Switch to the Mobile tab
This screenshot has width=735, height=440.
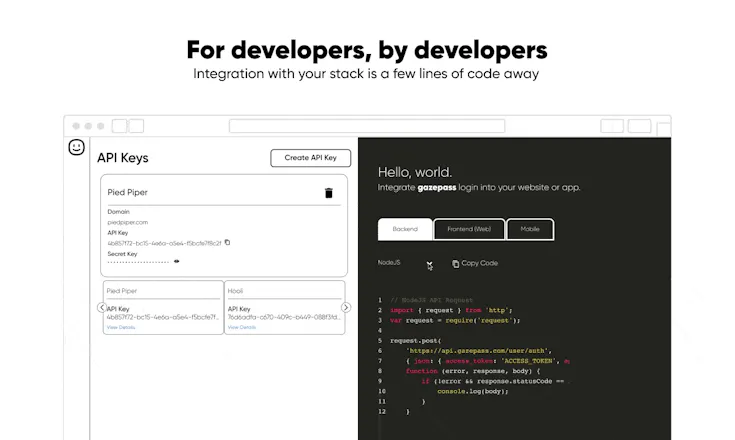pos(530,229)
